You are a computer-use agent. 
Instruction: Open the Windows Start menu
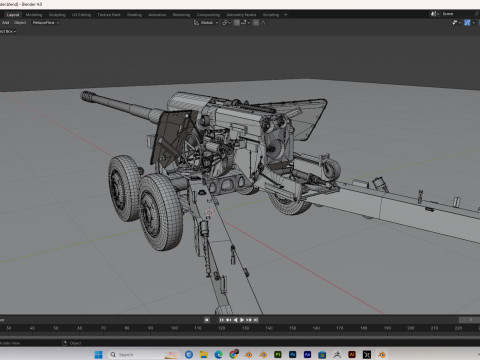[99, 355]
